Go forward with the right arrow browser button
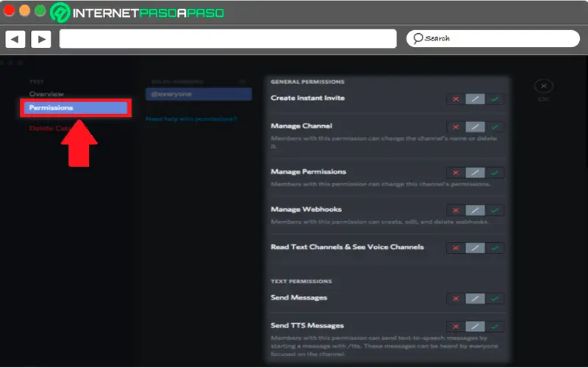588x368 pixels. pos(41,39)
